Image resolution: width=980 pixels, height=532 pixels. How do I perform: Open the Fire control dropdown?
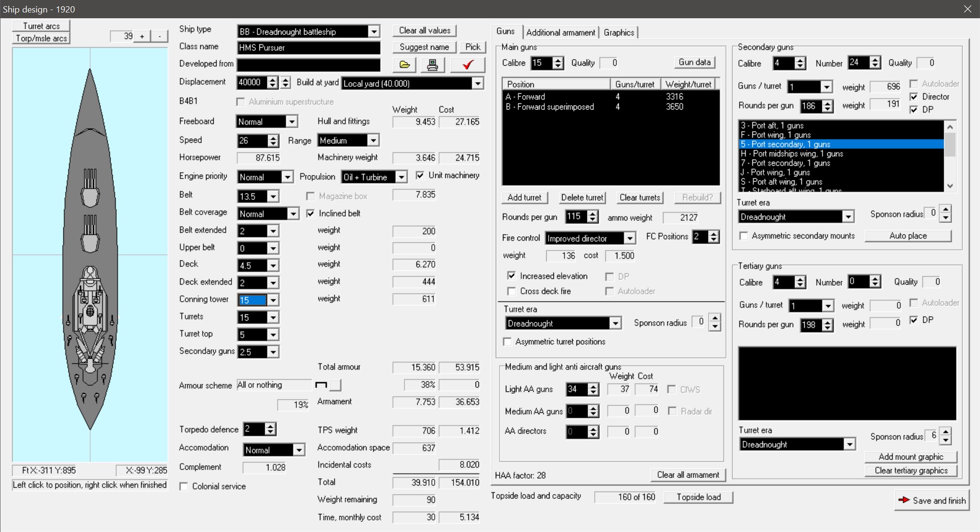coord(629,238)
